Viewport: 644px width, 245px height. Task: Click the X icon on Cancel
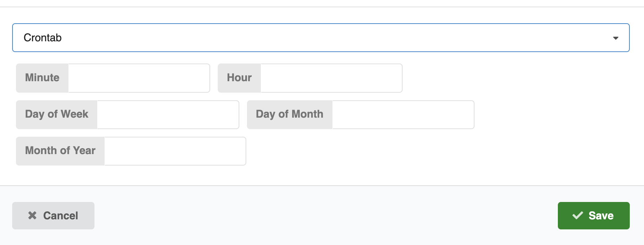pos(32,216)
